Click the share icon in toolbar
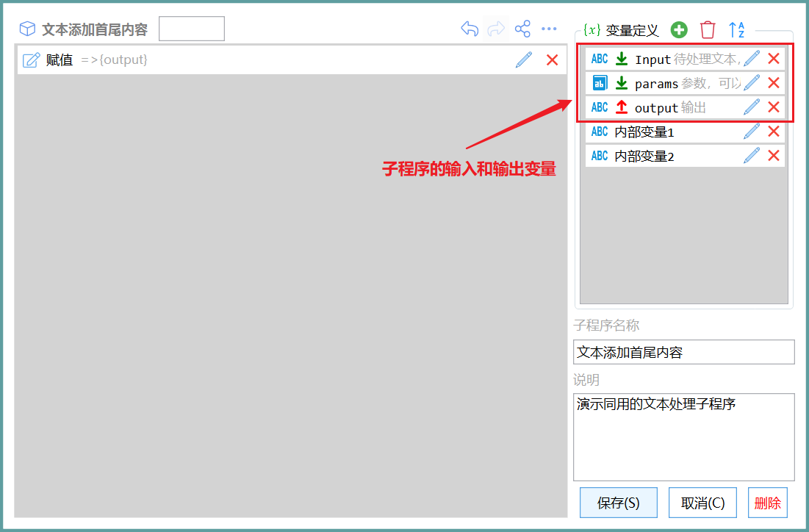The width and height of the screenshot is (809, 532). (x=522, y=29)
